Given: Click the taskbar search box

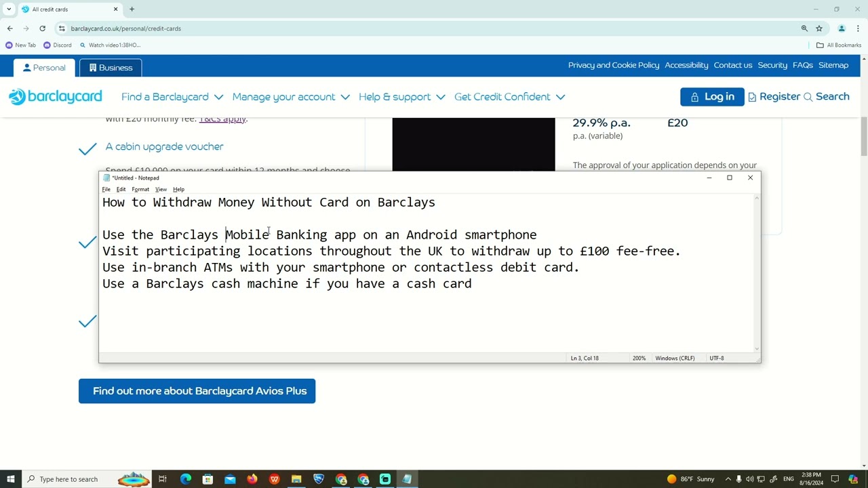Looking at the screenshot, I should pos(86,479).
